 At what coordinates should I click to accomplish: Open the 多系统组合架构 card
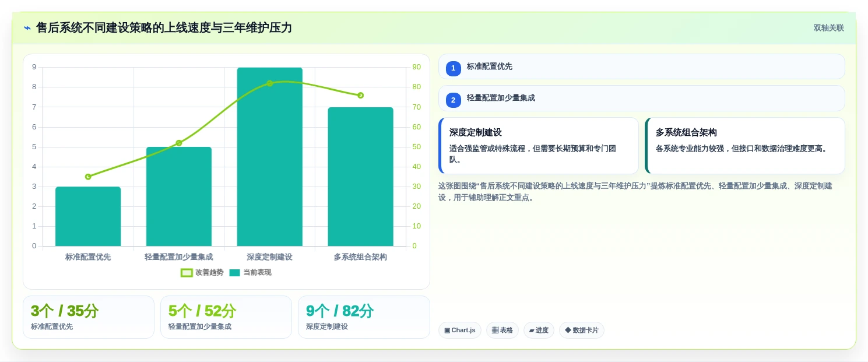click(x=744, y=146)
